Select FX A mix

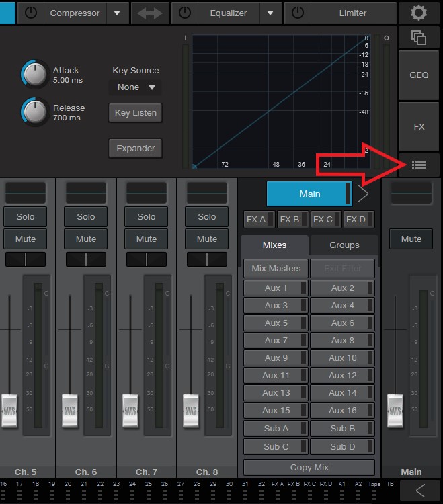tap(259, 220)
